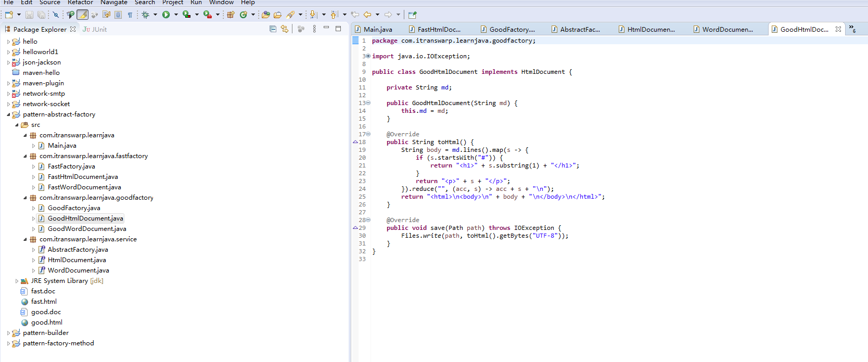Toggle Mark Occurrences highlighter button
The width and height of the screenshot is (868, 362).
tap(83, 15)
